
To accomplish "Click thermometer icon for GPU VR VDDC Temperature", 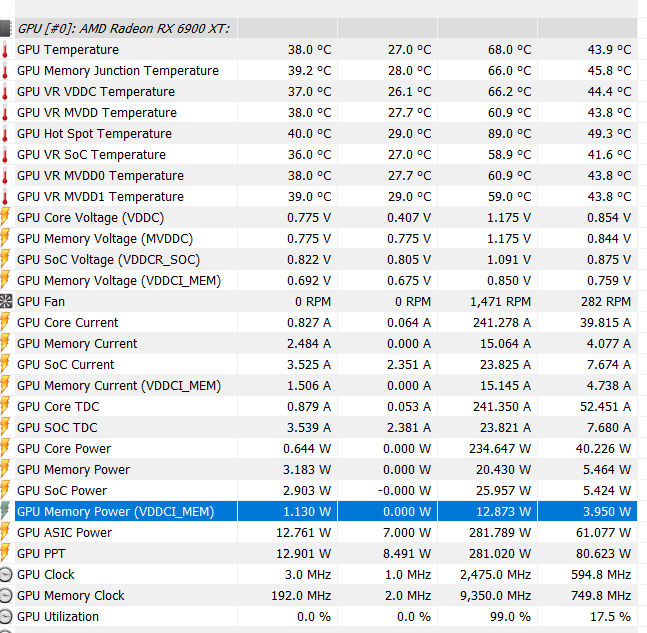I will pos(5,92).
